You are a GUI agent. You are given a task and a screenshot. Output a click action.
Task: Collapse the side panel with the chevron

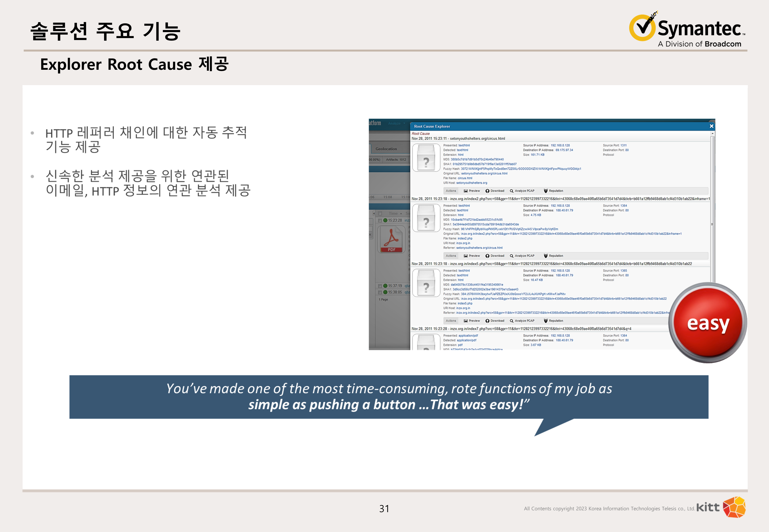tap(374, 213)
